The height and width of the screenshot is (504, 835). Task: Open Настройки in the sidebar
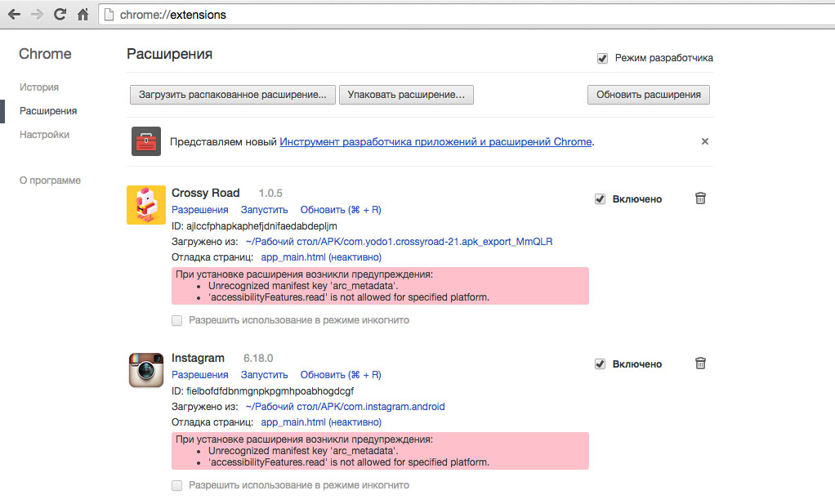tap(44, 135)
